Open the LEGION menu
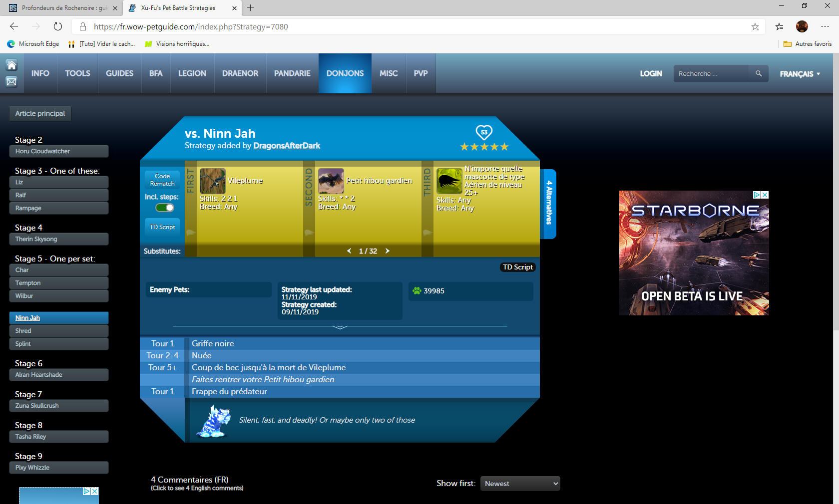 click(x=192, y=73)
